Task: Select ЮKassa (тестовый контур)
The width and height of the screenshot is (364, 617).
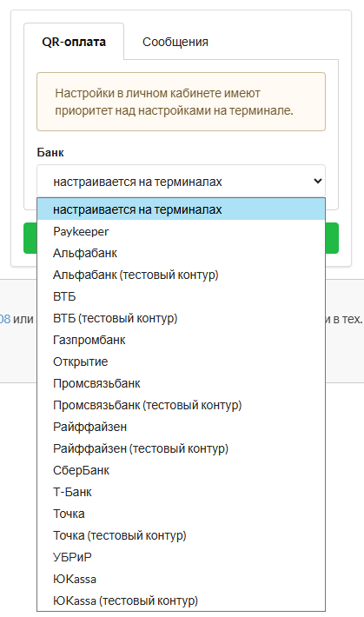Action: [181, 600]
